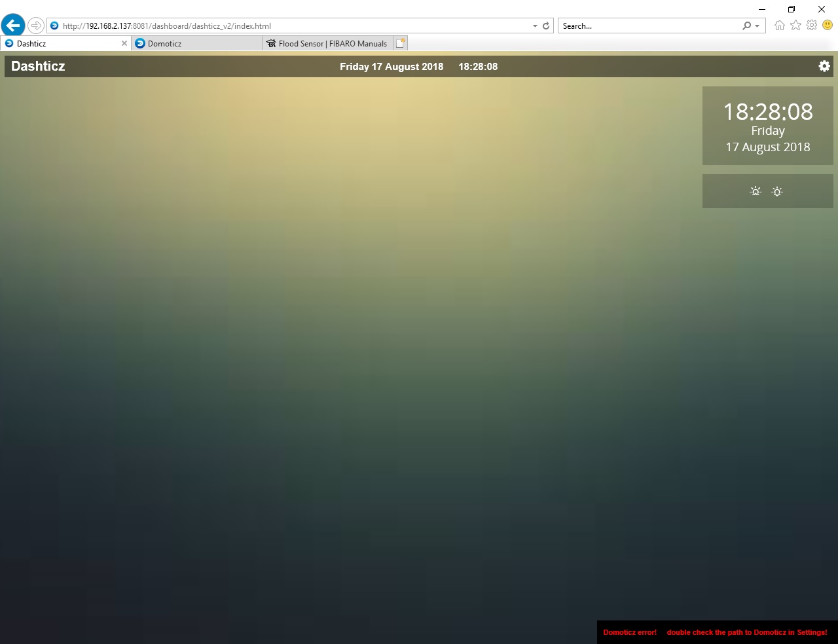The image size is (838, 644).
Task: Click the sunset icon in the widget
Action: [777, 192]
